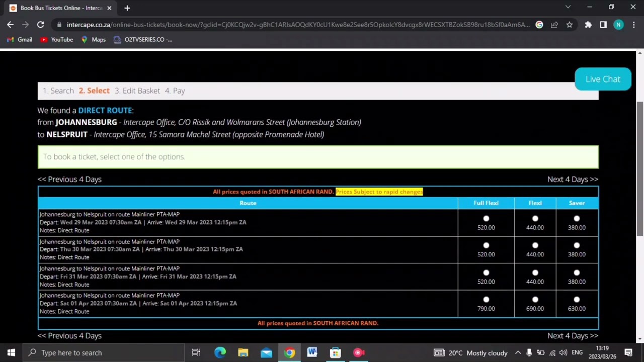644x362 pixels.
Task: Click the page vertical scrollbar thumb
Action: pyautogui.click(x=640, y=168)
